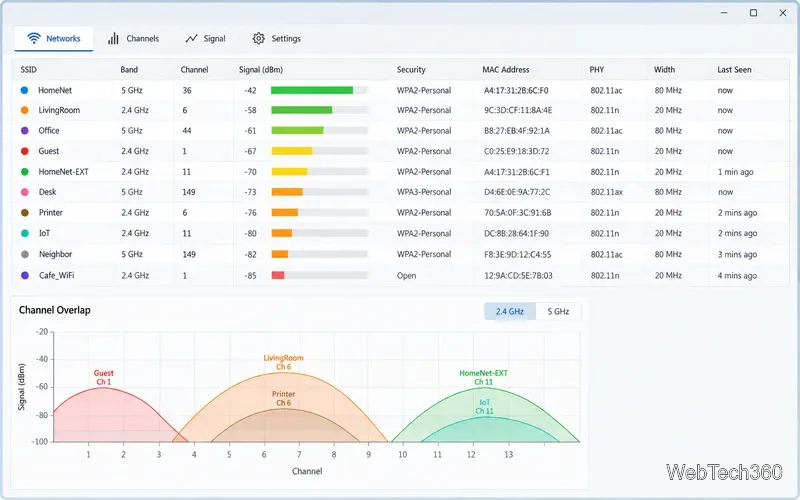
Task: Select the Office network name
Action: coord(49,131)
